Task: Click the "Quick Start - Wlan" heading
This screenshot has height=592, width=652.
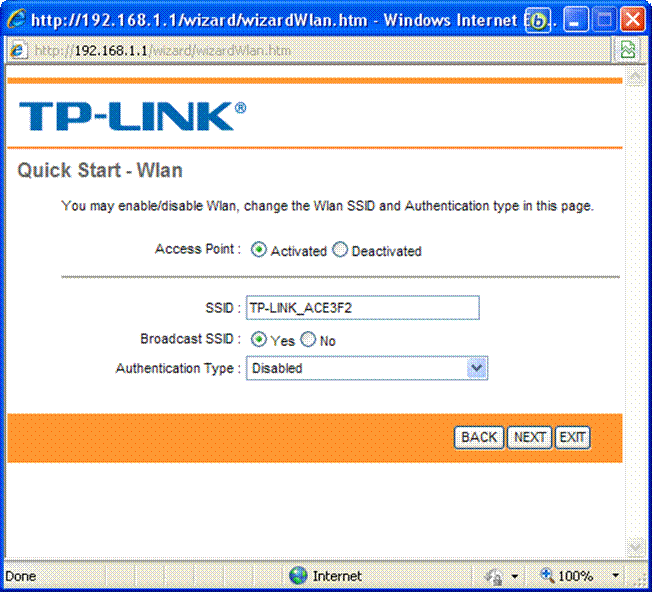Action: click(x=100, y=170)
